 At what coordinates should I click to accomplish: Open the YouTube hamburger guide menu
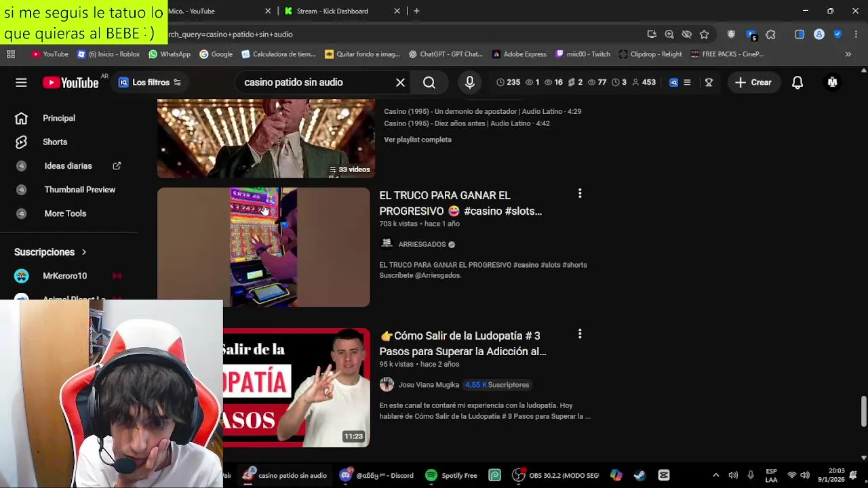tap(21, 82)
